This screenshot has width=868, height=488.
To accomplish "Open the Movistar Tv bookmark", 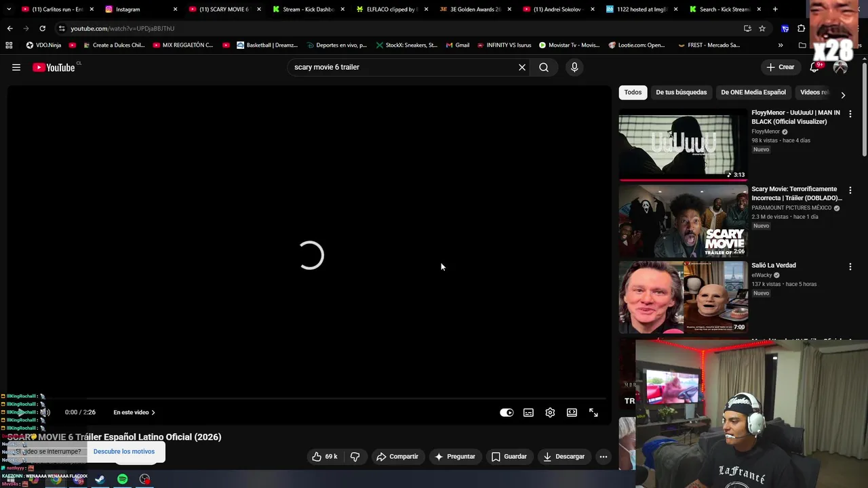I will tap(569, 45).
